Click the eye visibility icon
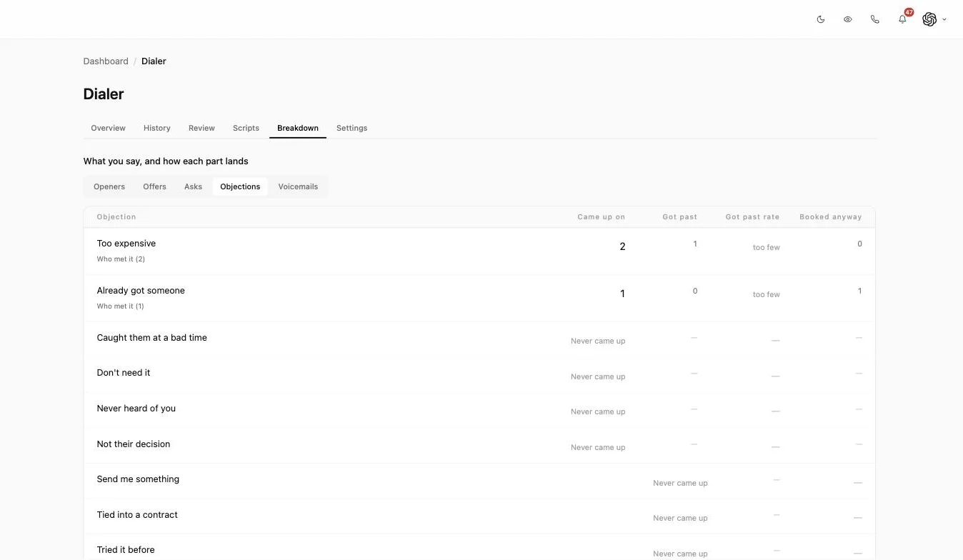Screen dimensions: 963x560 (x=848, y=19)
